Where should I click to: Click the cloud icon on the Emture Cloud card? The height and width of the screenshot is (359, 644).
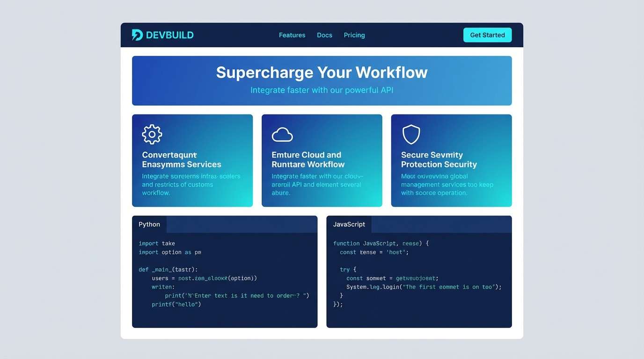click(281, 134)
